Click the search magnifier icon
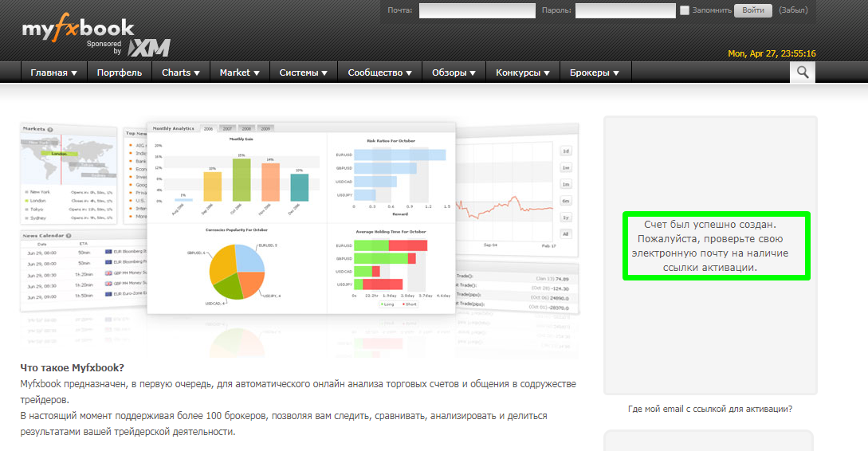868x451 pixels. click(x=802, y=72)
